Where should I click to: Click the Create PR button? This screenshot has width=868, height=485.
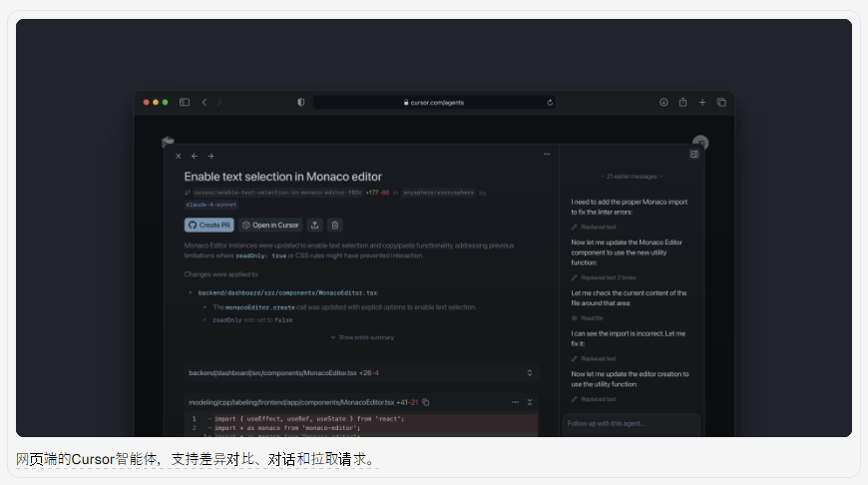coord(210,225)
